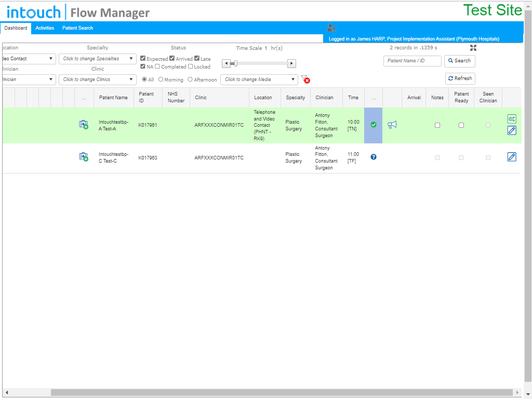Open the Patient Search tab

pos(77,28)
